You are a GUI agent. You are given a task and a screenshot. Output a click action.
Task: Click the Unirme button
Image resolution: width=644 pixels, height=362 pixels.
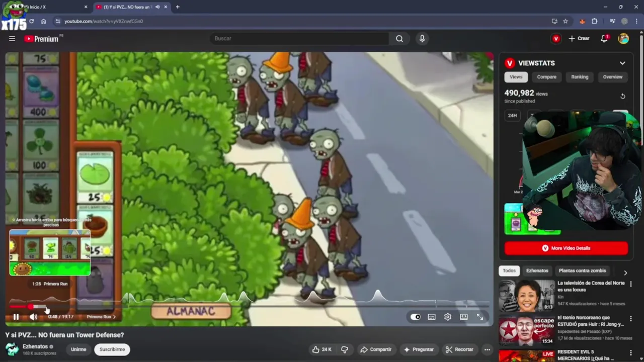pos(78,349)
